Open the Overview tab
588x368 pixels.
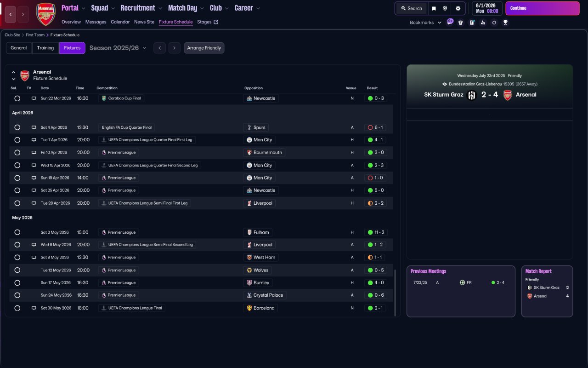[x=71, y=22]
